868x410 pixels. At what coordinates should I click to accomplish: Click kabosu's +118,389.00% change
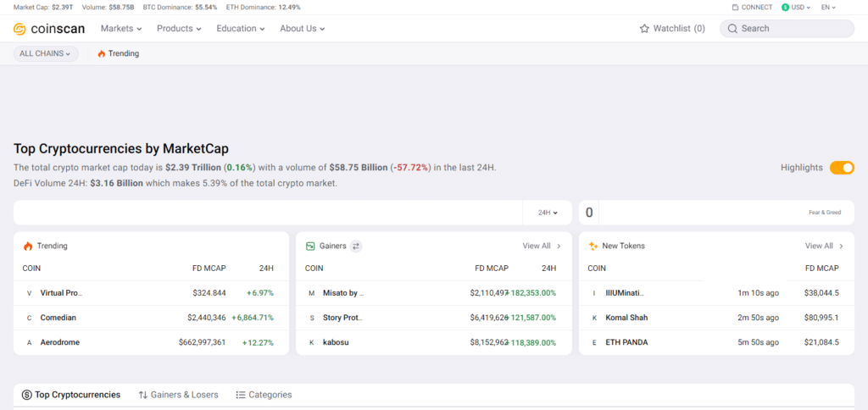[x=531, y=342]
